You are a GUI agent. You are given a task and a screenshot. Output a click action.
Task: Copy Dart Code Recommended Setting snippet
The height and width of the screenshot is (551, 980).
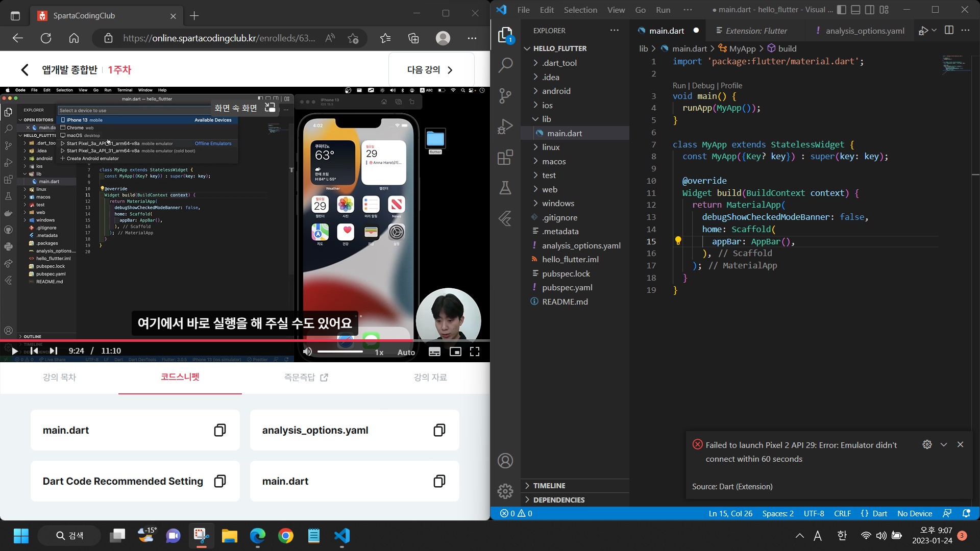point(220,481)
